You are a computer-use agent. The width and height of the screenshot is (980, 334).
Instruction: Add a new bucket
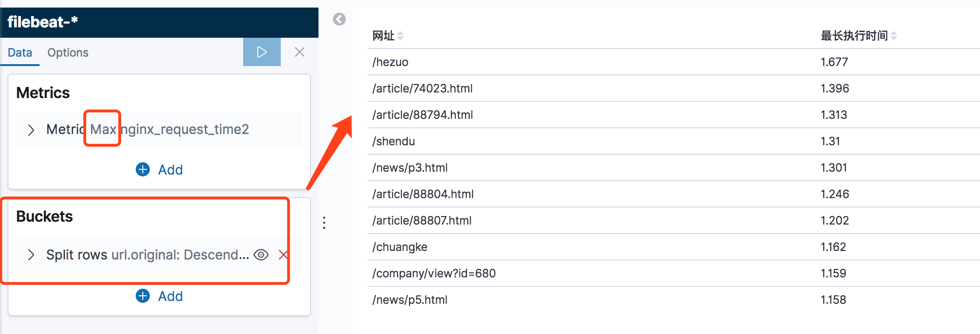(159, 296)
